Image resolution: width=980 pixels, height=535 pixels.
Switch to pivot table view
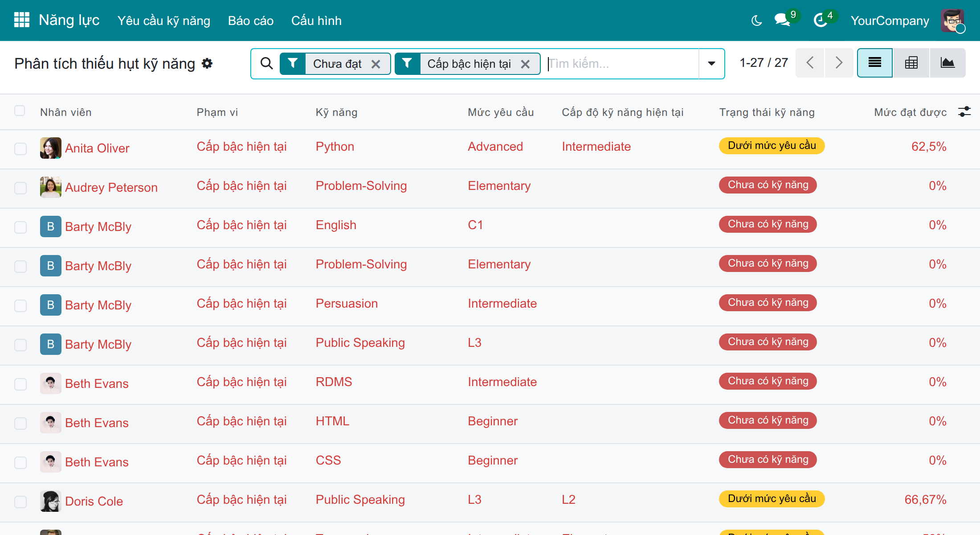coord(911,63)
